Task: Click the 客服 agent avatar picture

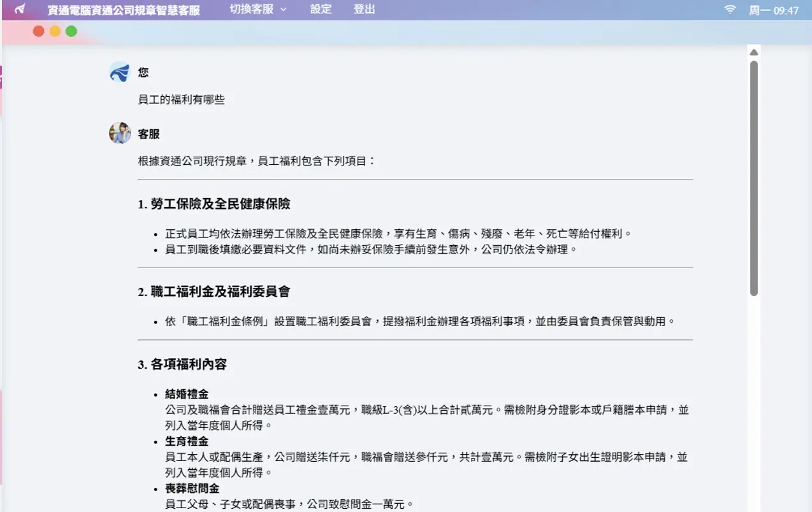Action: coord(120,133)
